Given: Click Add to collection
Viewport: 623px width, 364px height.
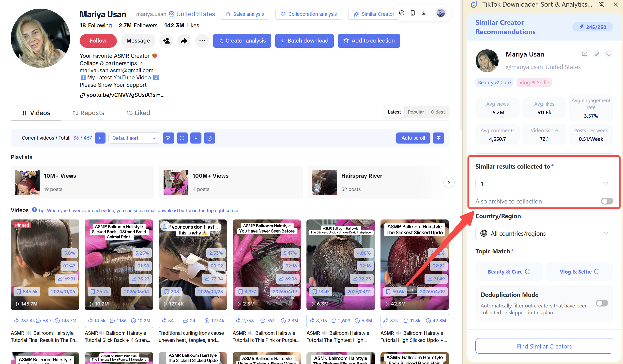Looking at the screenshot, I should click(x=369, y=41).
